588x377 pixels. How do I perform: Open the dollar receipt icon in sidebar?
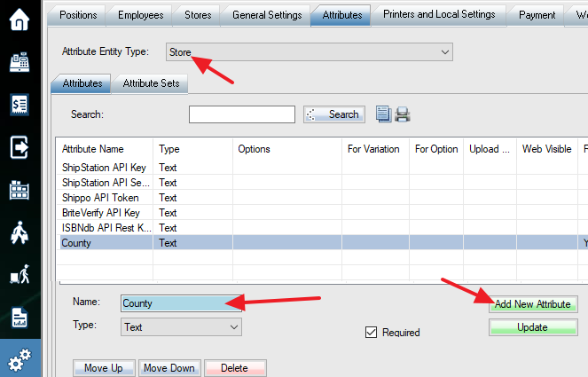click(20, 105)
